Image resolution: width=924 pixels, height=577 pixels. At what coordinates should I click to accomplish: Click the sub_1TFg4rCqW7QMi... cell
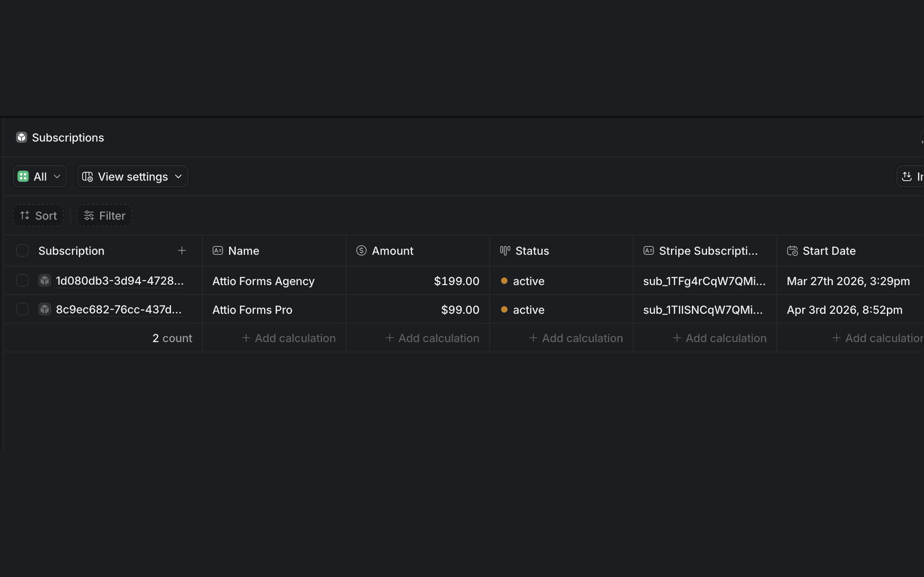(705, 281)
